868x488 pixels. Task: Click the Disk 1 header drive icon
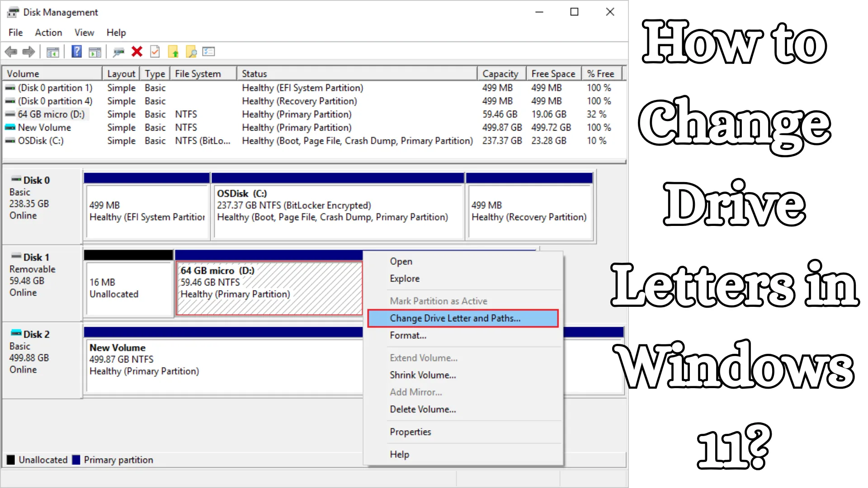click(16, 256)
